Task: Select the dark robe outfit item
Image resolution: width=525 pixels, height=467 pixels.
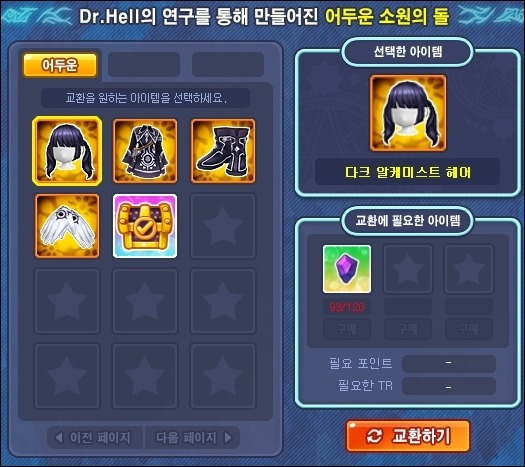Action: click(x=145, y=151)
